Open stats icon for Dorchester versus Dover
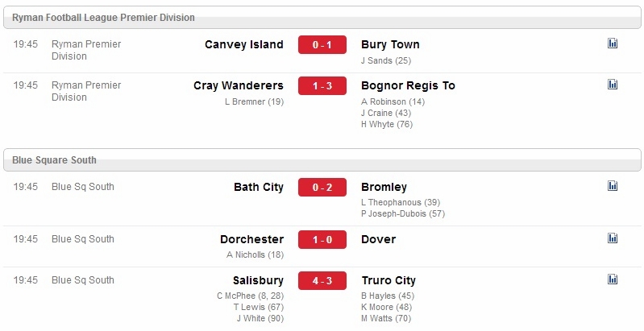The width and height of the screenshot is (644, 331). click(x=613, y=238)
